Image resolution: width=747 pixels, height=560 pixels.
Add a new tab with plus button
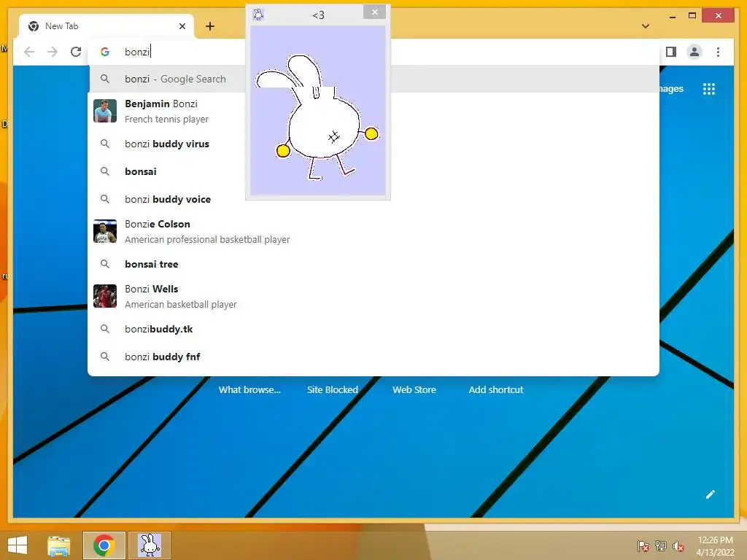210,26
